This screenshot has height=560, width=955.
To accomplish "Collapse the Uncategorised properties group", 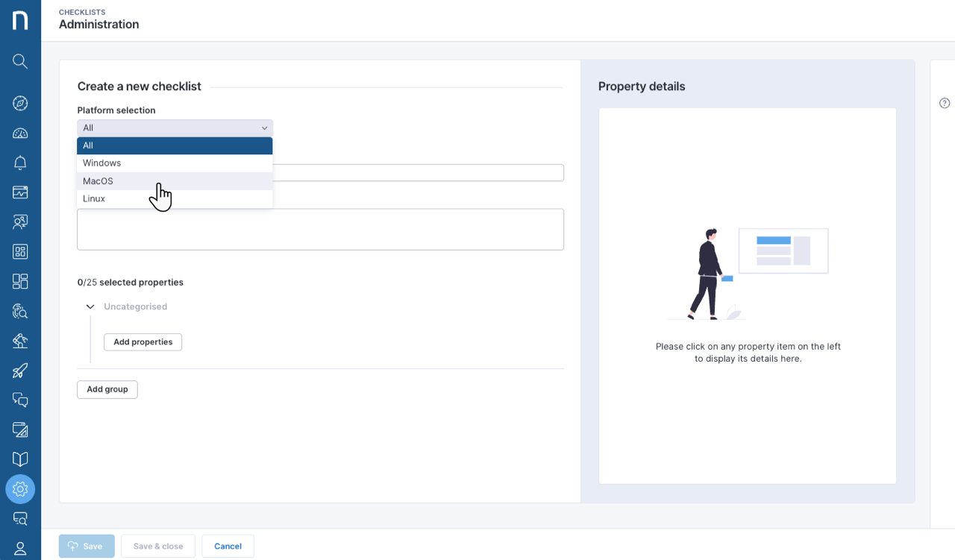I will click(90, 306).
